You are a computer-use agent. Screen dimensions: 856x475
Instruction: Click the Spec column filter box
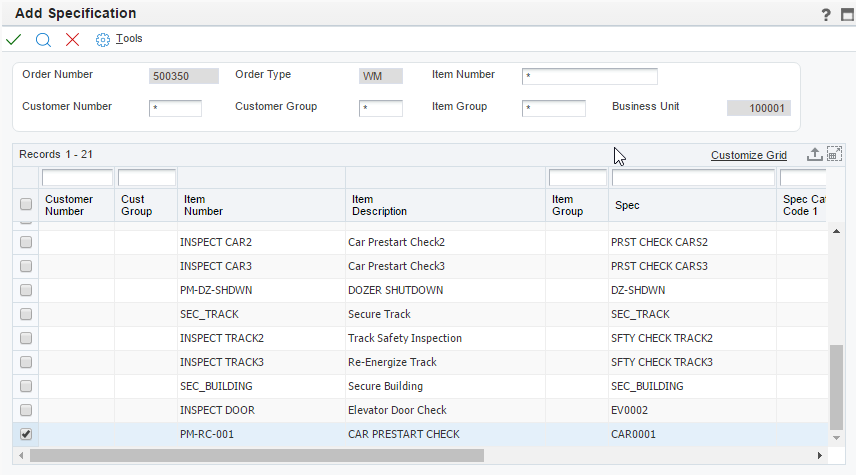[692, 178]
